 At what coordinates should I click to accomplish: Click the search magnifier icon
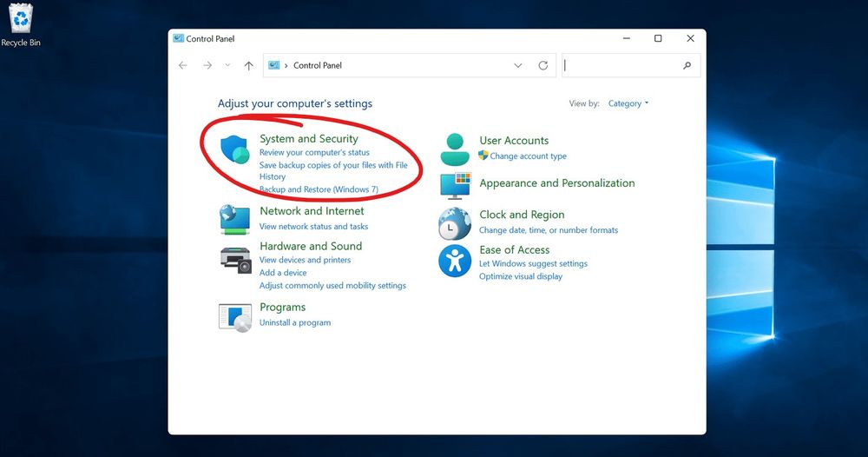pos(687,65)
